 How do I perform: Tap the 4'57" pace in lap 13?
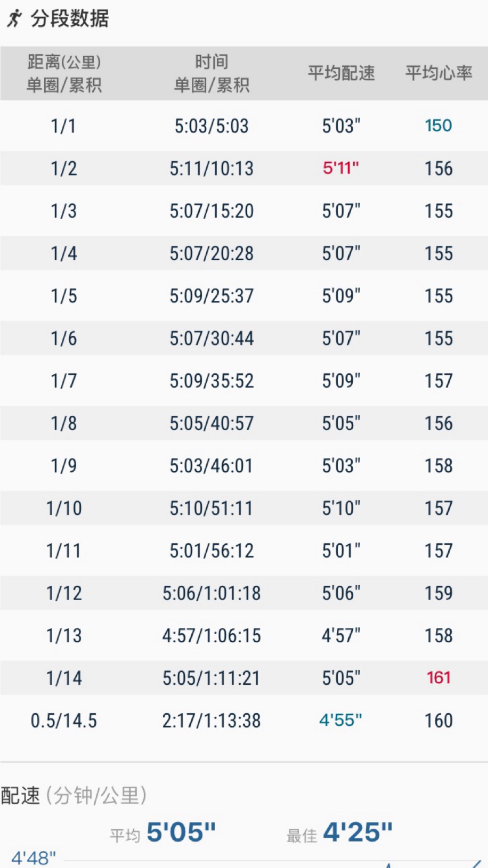(341, 636)
